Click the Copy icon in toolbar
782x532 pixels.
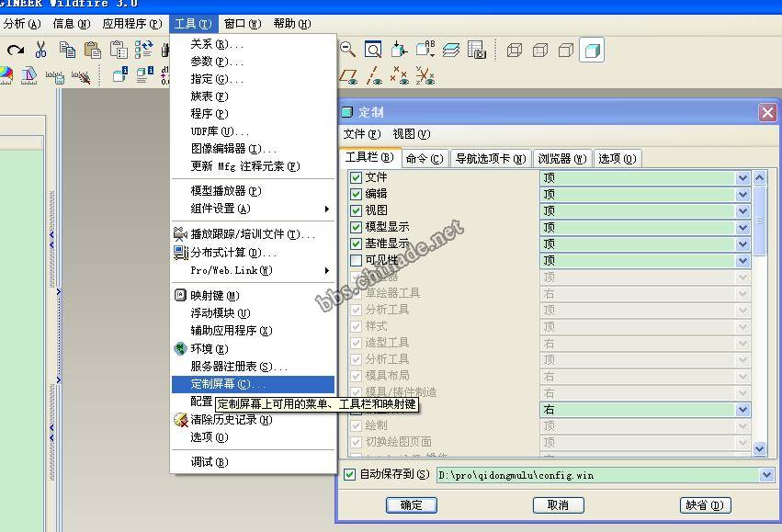pos(67,50)
